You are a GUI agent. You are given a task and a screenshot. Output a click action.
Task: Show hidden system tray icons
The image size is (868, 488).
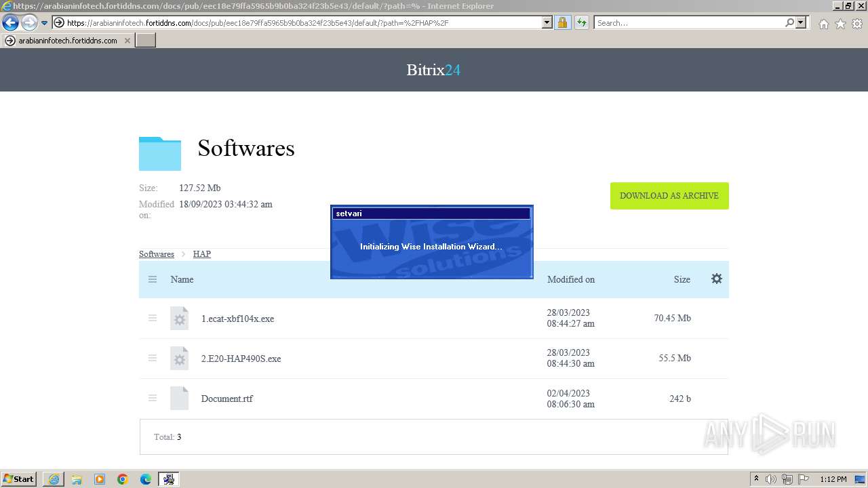pyautogui.click(x=757, y=479)
